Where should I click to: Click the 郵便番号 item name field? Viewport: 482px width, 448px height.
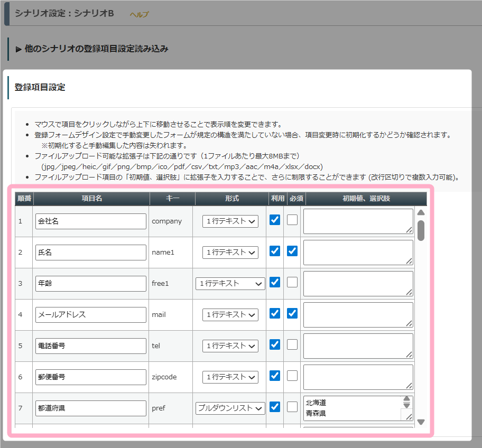pos(91,377)
